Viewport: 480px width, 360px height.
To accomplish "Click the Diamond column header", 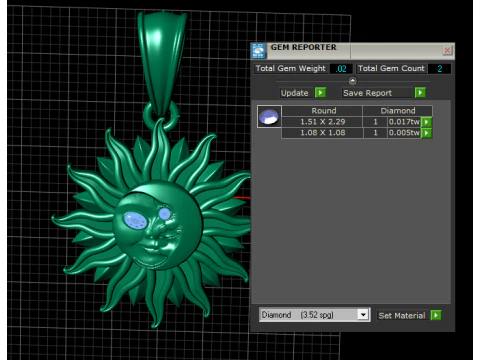I will point(398,111).
